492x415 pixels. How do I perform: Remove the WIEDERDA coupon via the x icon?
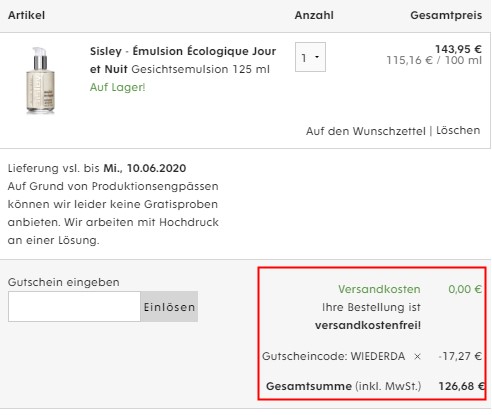(417, 357)
